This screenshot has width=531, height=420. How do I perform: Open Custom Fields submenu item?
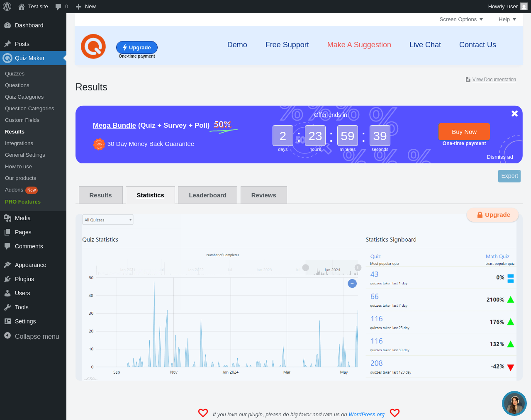[33, 120]
